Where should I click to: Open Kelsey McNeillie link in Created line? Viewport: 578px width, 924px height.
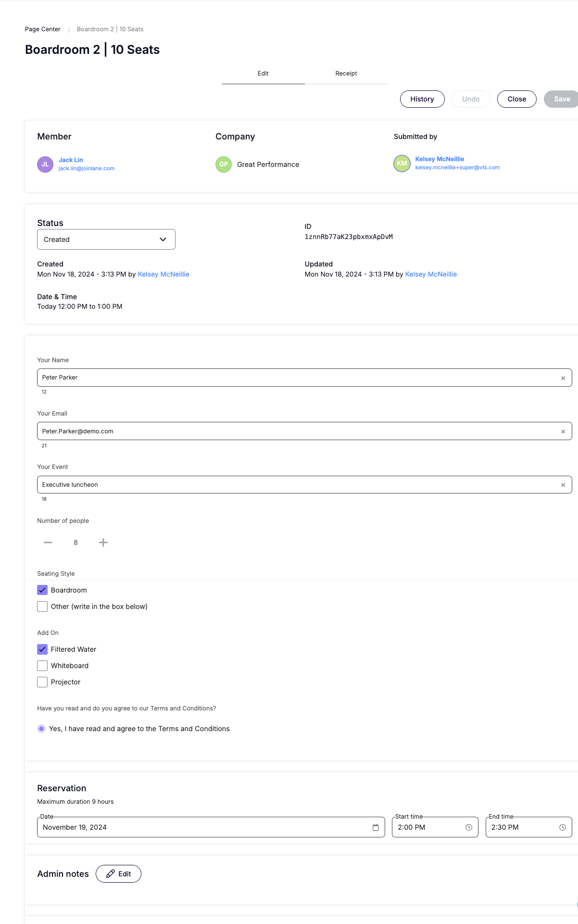click(163, 274)
